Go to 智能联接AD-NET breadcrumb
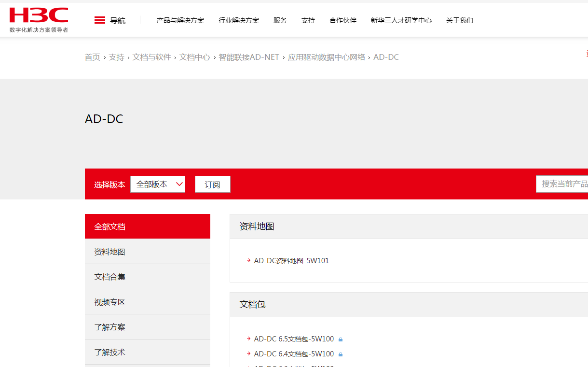This screenshot has width=588, height=367. (249, 57)
